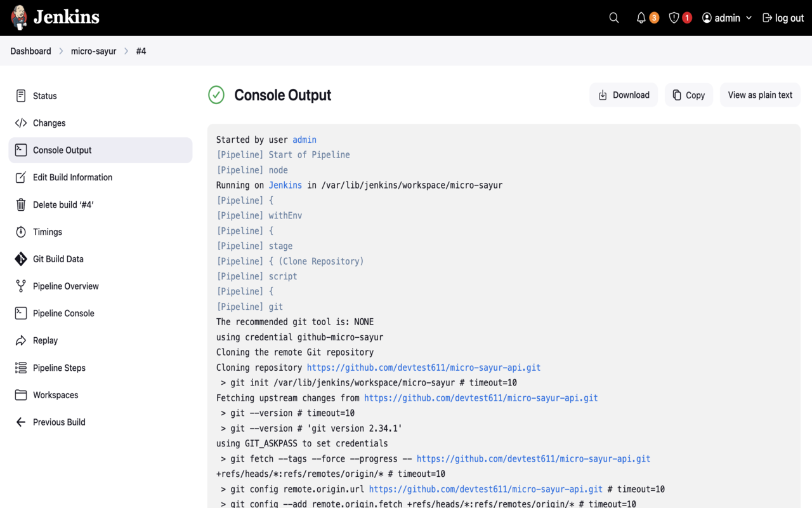
Task: Click the green build success checkmark icon
Action: tap(216, 95)
